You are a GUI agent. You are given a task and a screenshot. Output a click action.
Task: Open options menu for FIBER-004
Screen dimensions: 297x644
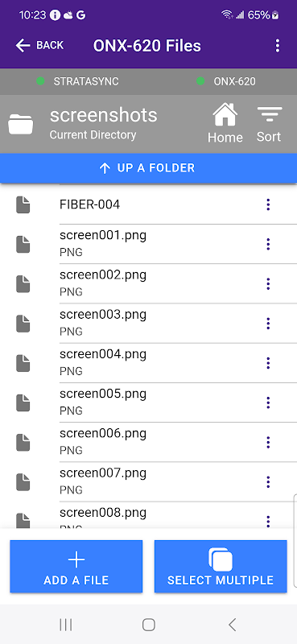268,204
